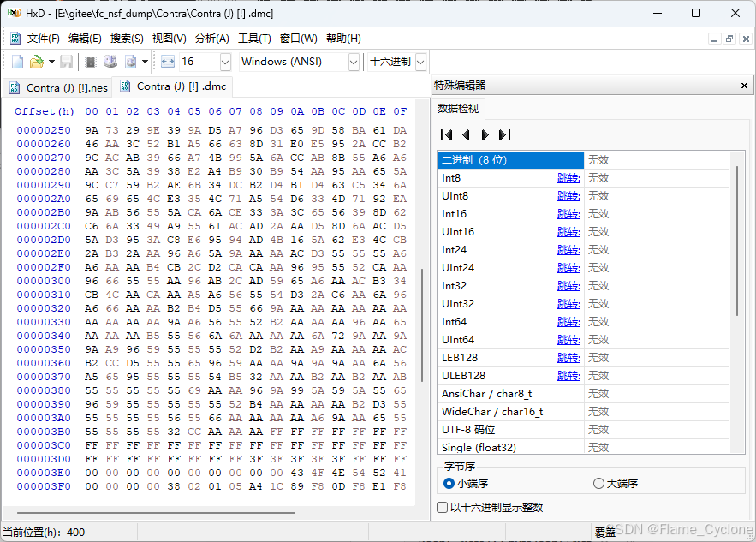Close the 特殊编辑器 panel
This screenshot has height=542, width=756.
[x=744, y=86]
